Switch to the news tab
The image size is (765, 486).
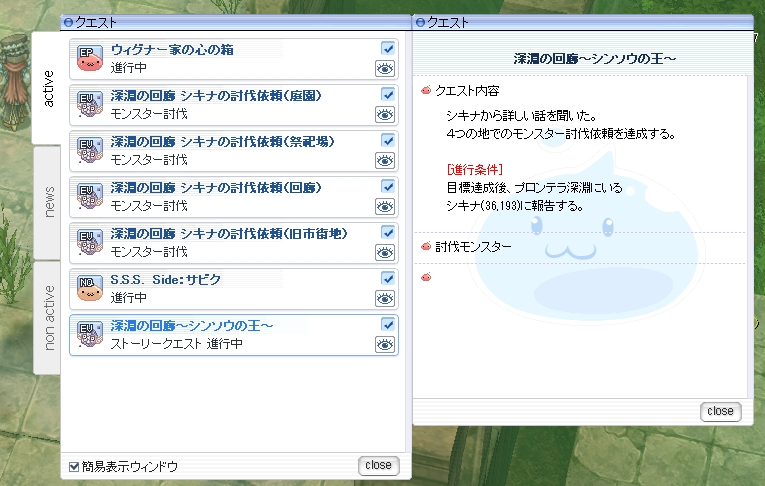tap(48, 202)
